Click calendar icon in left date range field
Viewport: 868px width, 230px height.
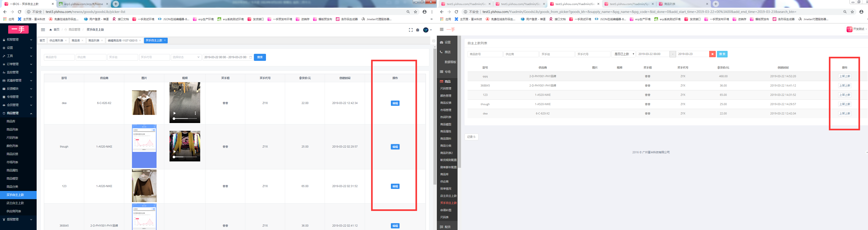point(250,57)
